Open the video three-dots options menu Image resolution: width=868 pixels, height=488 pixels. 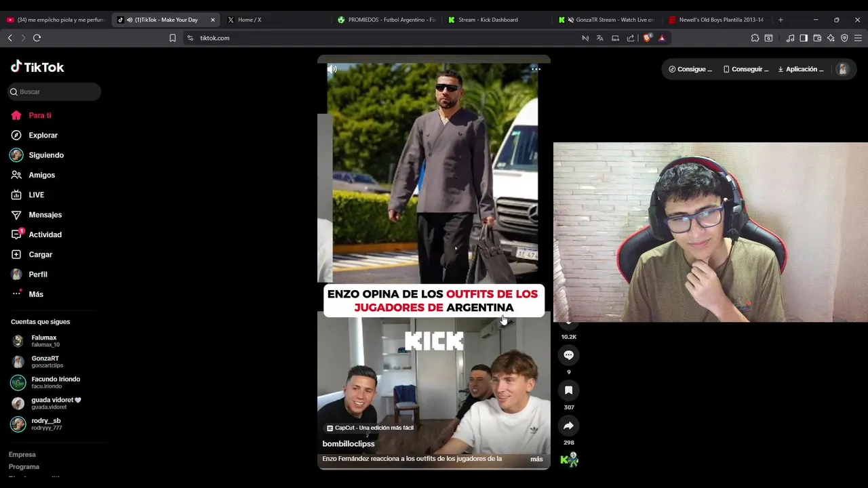coord(536,69)
